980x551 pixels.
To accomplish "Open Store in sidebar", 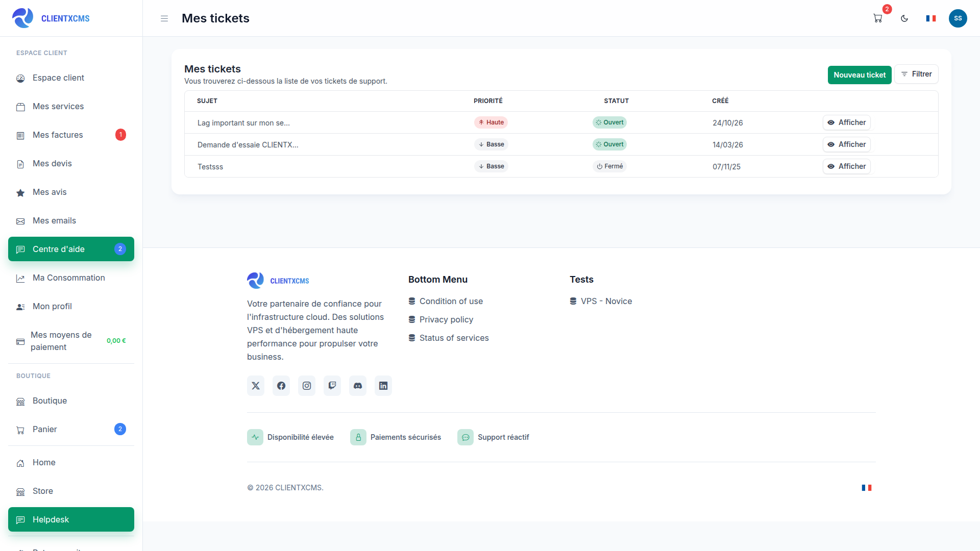I will coord(71,491).
